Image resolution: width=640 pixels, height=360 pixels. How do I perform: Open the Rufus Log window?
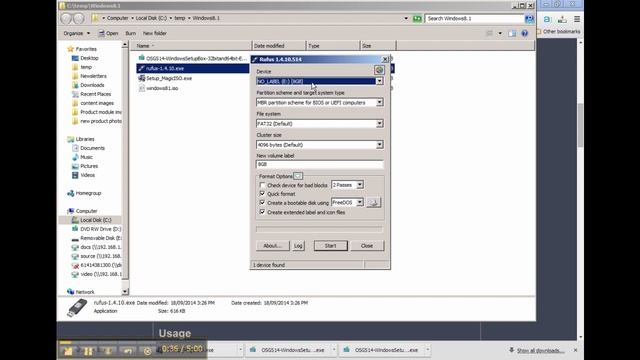click(x=298, y=246)
